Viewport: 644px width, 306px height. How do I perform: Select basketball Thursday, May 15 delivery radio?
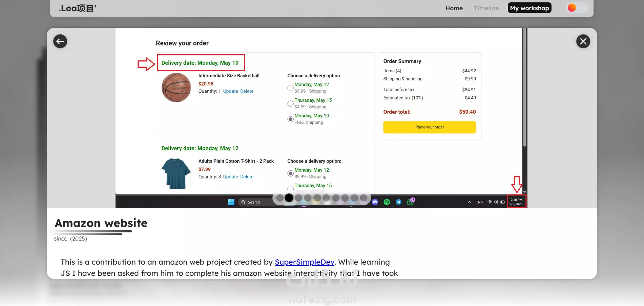[x=290, y=103]
